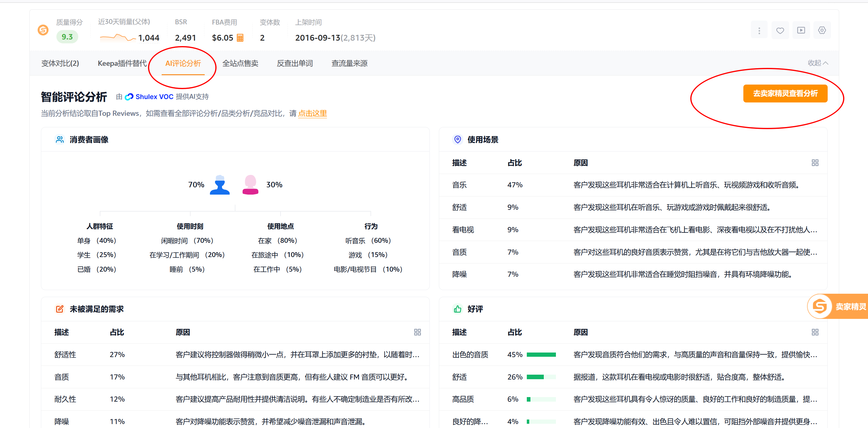The height and width of the screenshot is (428, 868).
Task: Click grid view icon in 未被满足的需求 panel
Action: tap(417, 332)
